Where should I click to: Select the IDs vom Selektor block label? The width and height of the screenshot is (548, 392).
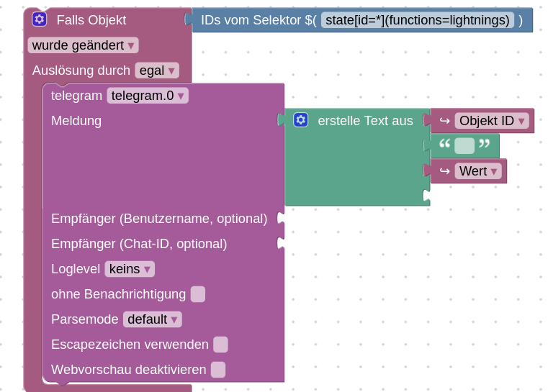pos(259,20)
